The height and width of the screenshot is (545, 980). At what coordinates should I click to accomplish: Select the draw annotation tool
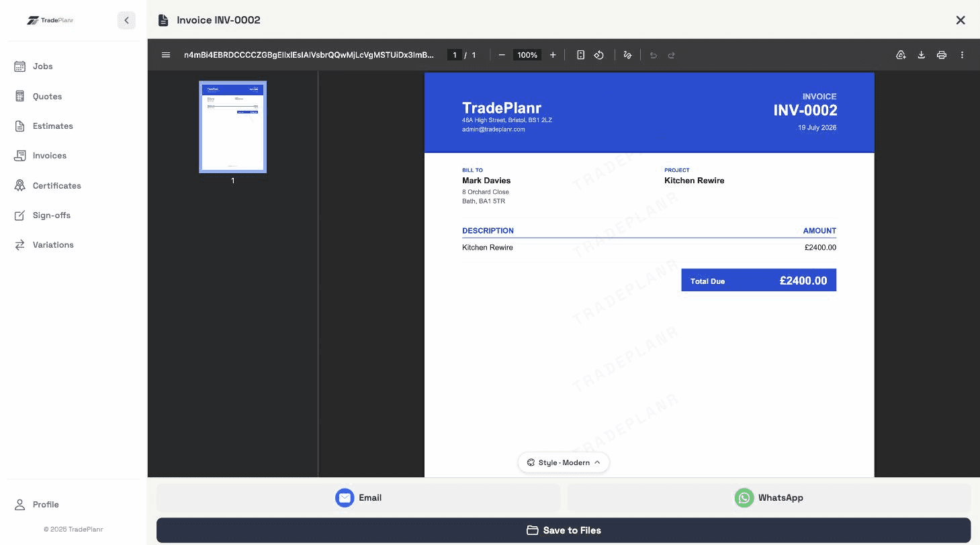pyautogui.click(x=627, y=55)
